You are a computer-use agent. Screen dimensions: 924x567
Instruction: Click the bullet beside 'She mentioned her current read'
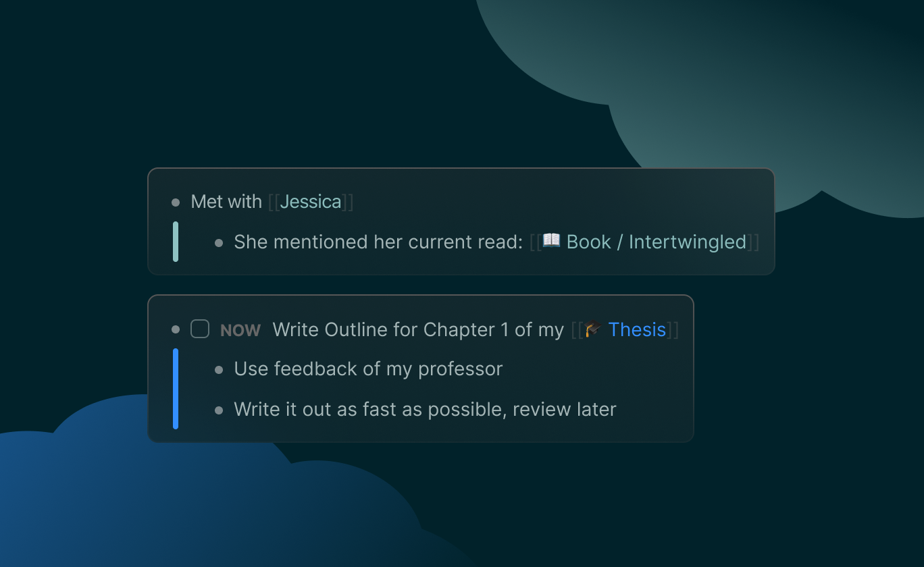click(x=219, y=242)
